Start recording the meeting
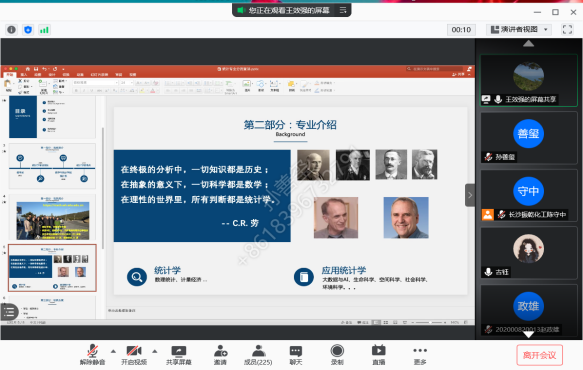This screenshot has height=370, width=583. 337,355
